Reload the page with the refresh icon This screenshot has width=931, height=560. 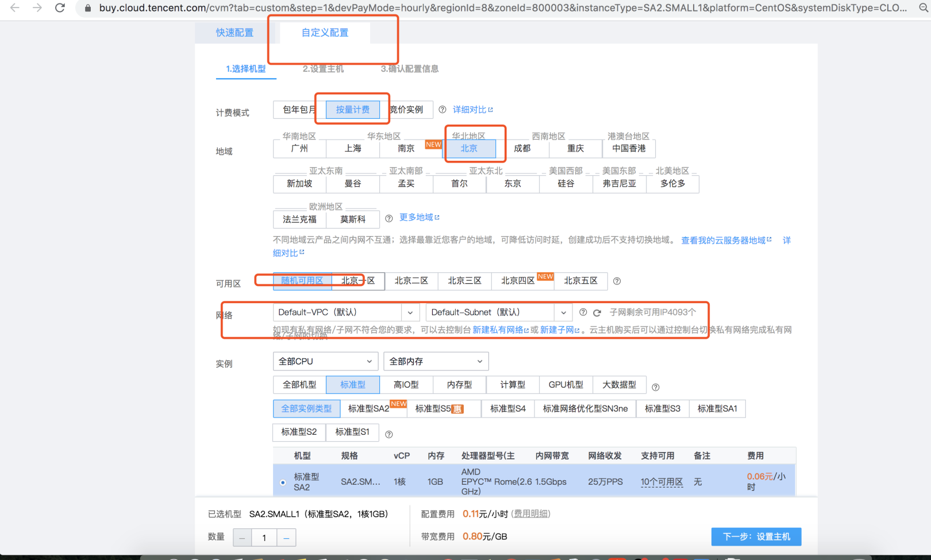tap(60, 8)
